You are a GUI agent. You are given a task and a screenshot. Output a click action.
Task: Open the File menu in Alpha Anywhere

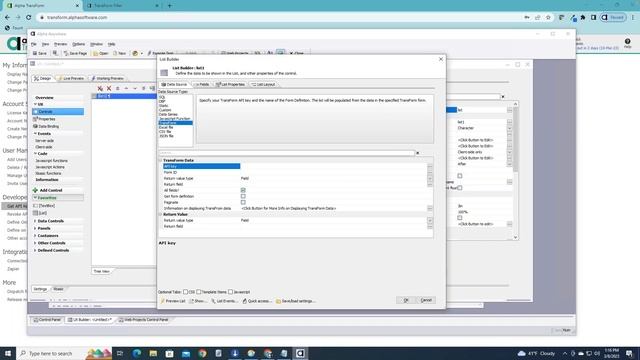point(34,44)
